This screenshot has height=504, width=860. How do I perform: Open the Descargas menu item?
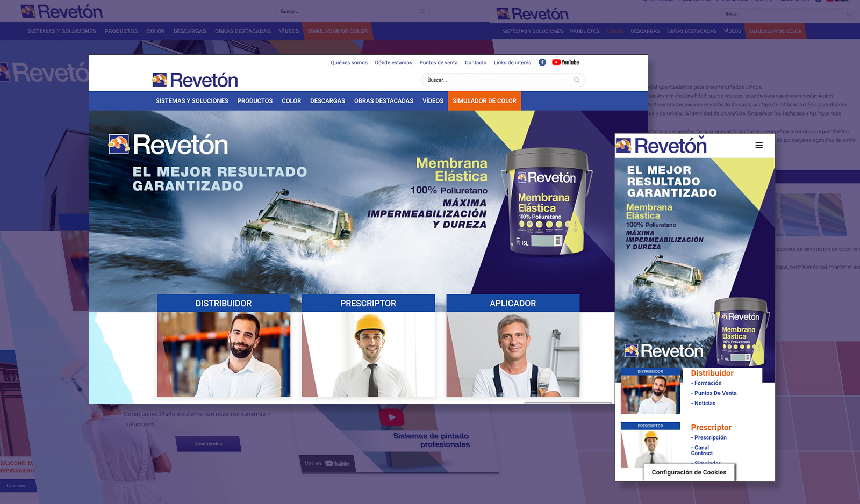[327, 101]
